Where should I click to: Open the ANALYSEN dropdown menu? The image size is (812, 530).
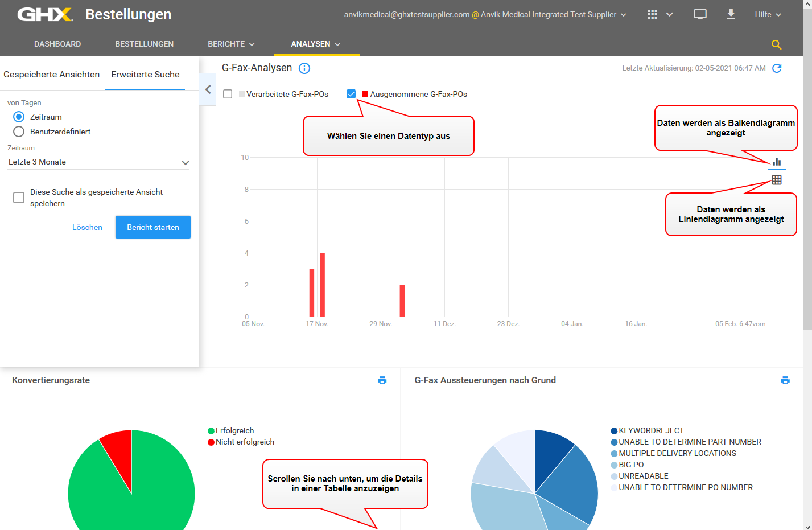click(316, 44)
